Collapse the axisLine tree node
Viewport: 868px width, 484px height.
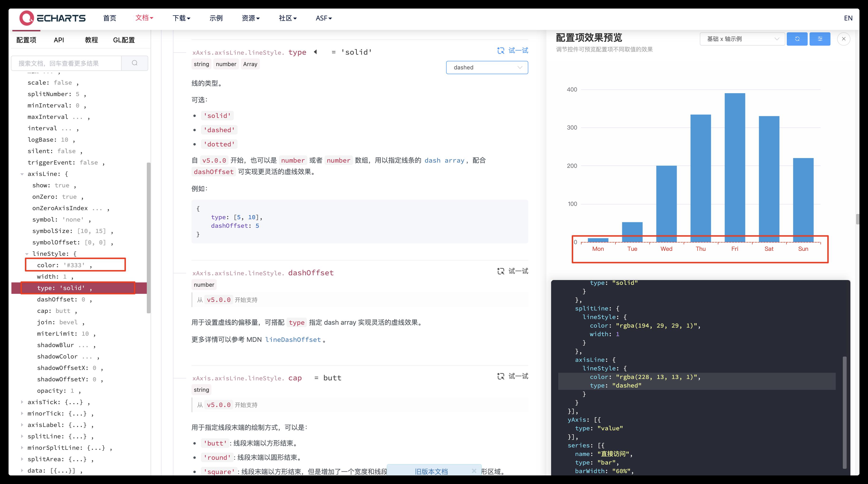coord(22,174)
